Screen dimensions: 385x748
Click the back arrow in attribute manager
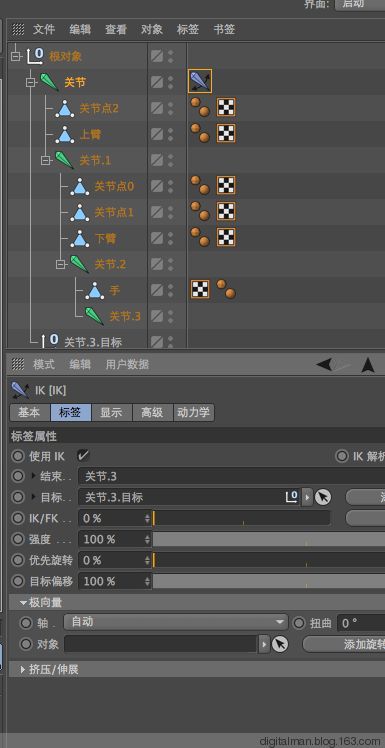click(x=324, y=365)
